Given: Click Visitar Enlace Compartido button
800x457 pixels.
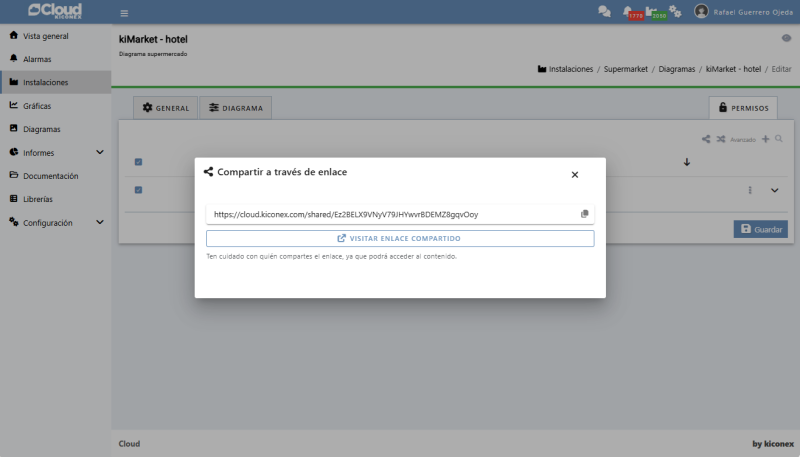Looking at the screenshot, I should pos(400,239).
